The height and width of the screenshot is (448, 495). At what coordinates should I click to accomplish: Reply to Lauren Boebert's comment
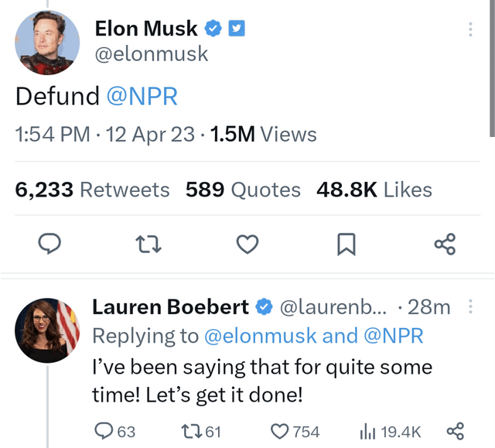[104, 431]
